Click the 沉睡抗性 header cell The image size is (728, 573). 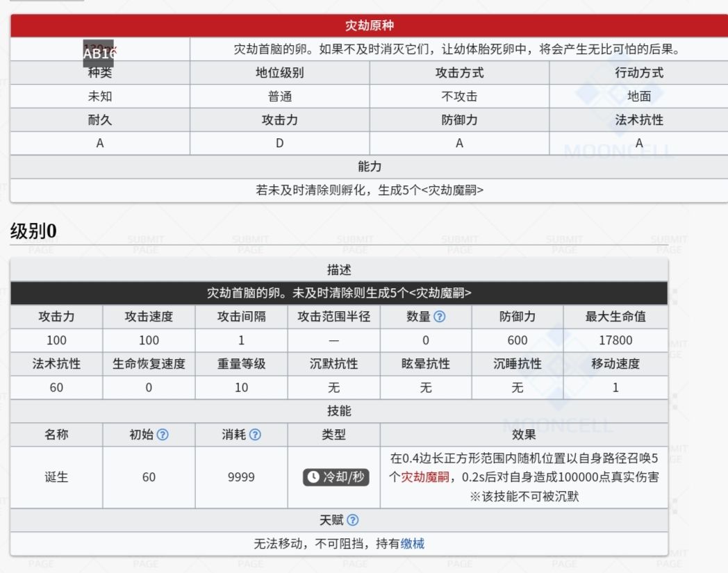tap(518, 363)
